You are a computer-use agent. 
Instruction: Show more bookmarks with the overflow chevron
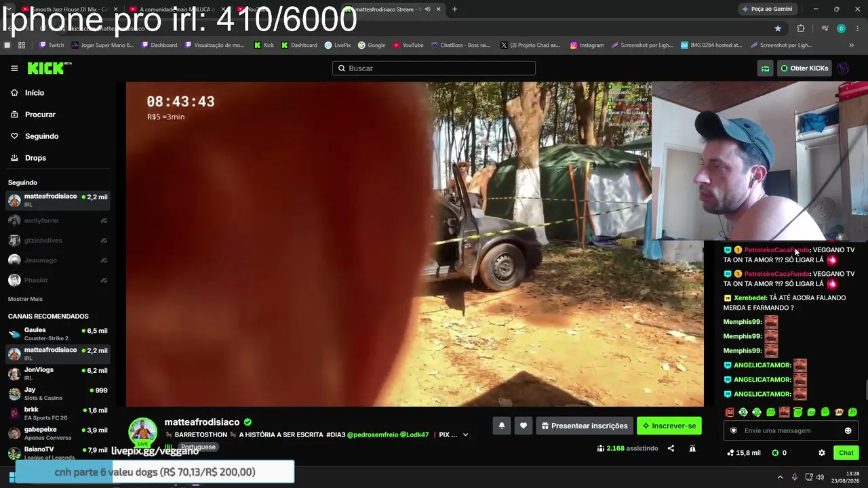[851, 45]
